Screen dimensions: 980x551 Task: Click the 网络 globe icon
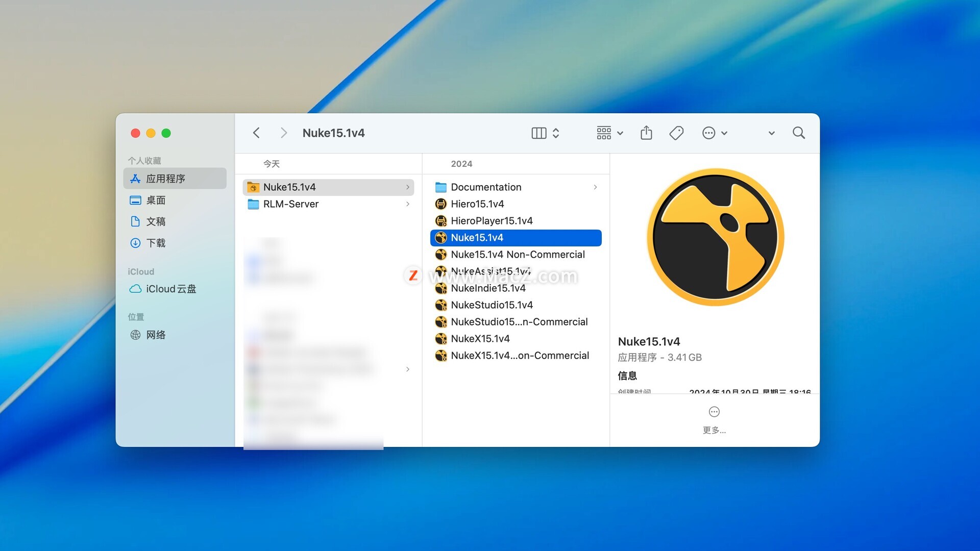(135, 335)
